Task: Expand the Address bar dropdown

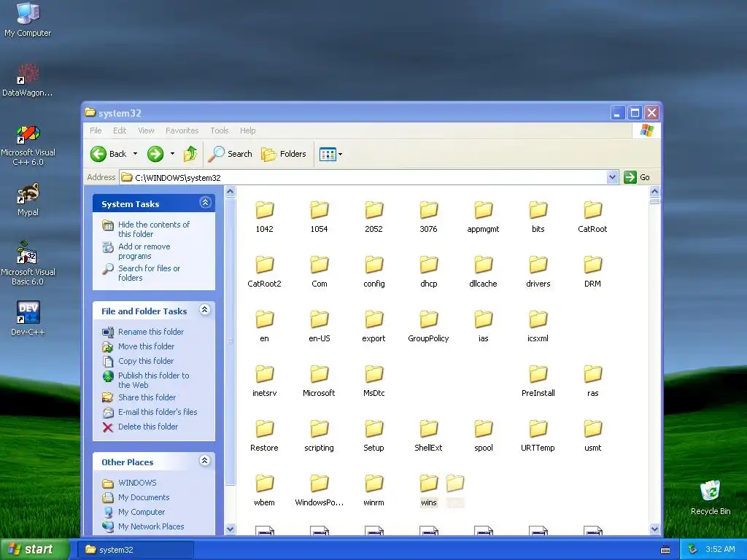Action: 613,178
